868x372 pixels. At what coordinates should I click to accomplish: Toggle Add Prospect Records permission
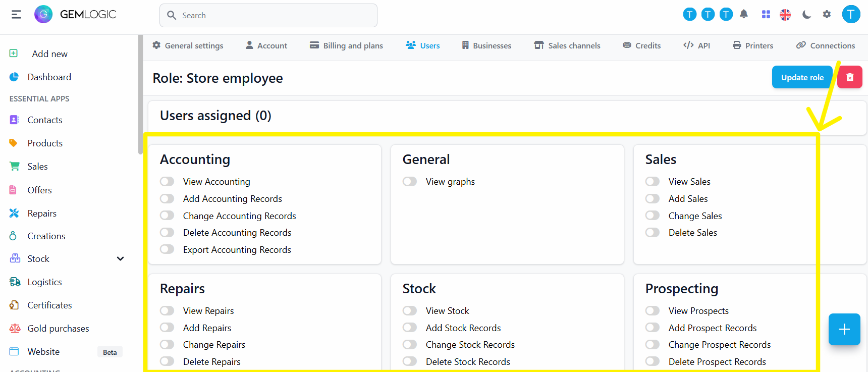point(653,328)
